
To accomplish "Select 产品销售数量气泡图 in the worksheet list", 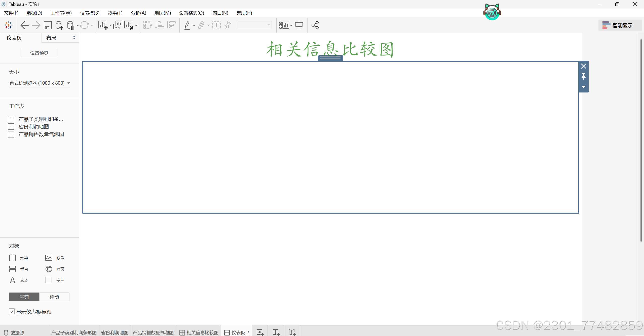I will pos(41,134).
